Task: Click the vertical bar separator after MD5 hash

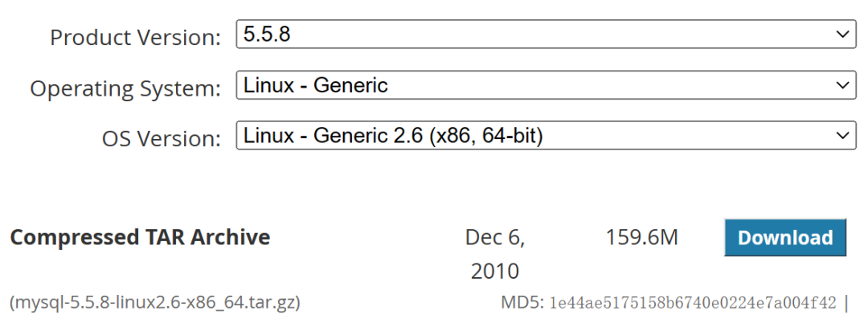Action: [845, 303]
